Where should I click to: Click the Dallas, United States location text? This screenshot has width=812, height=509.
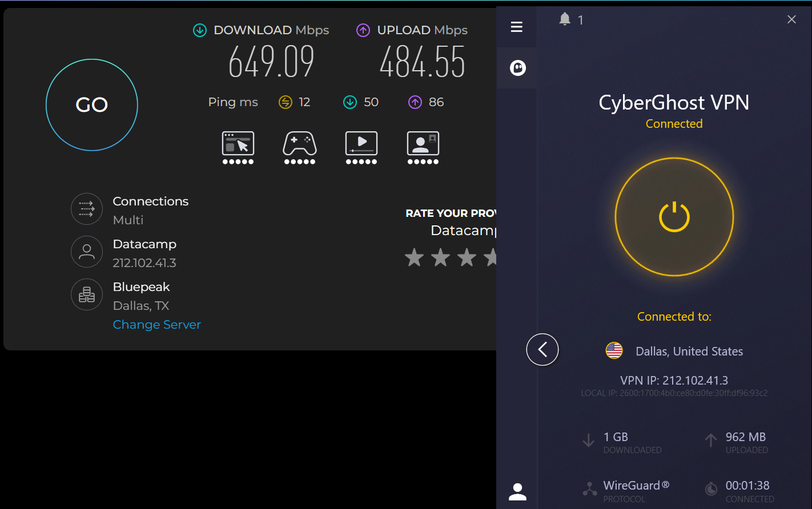tap(689, 352)
